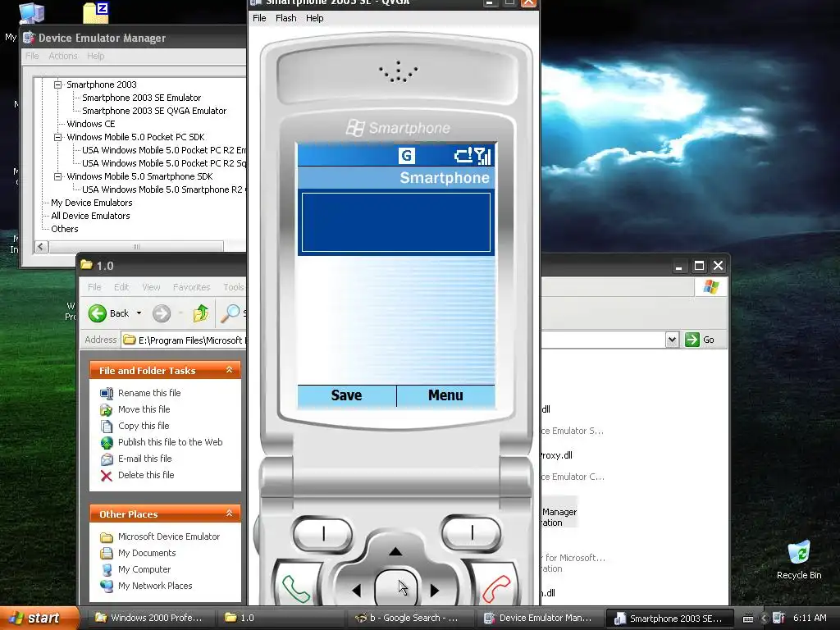Select Smartphone 2003 SE QVGA Emulator

pyautogui.click(x=154, y=111)
